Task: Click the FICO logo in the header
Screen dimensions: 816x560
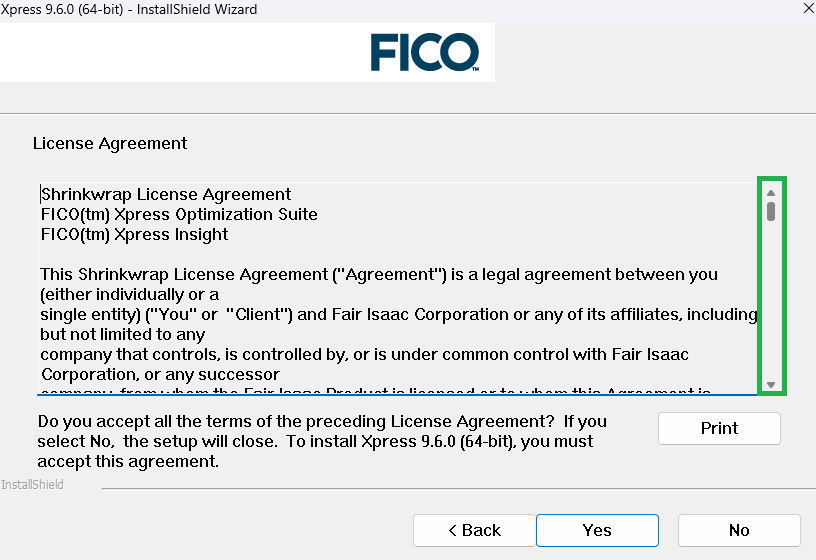Action: [424, 52]
